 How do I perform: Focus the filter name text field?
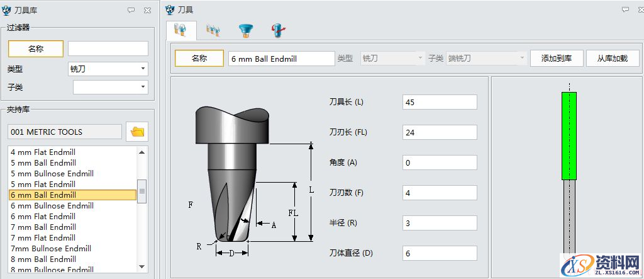tap(108, 48)
